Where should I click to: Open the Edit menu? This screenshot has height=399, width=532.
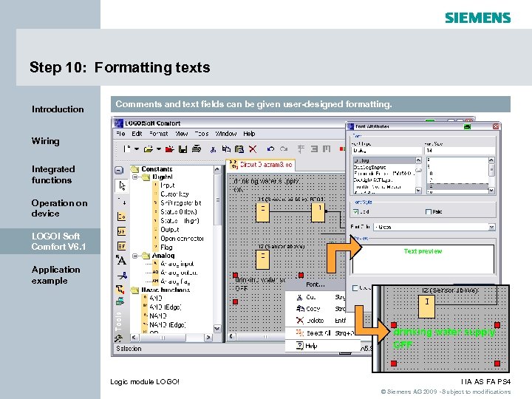[x=137, y=134]
